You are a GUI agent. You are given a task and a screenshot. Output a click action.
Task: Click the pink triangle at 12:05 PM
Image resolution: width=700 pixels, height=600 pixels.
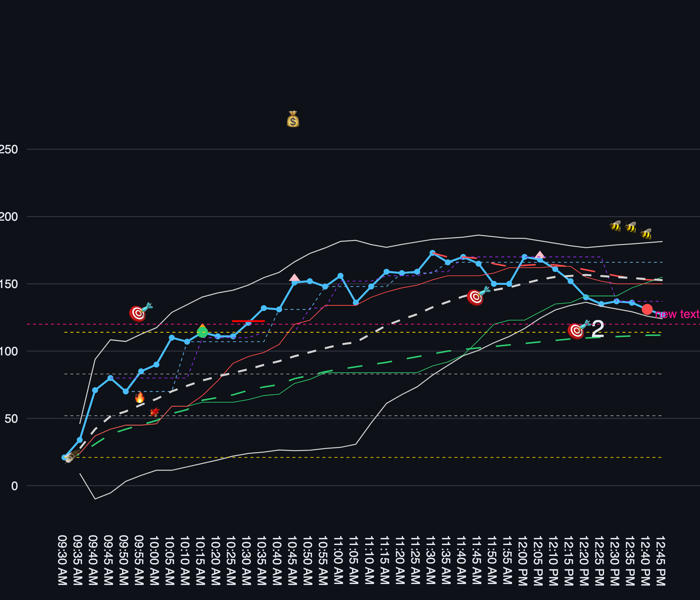click(540, 255)
